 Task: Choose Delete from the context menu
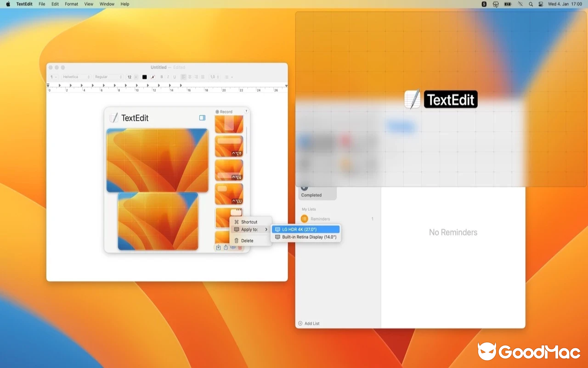pos(247,241)
